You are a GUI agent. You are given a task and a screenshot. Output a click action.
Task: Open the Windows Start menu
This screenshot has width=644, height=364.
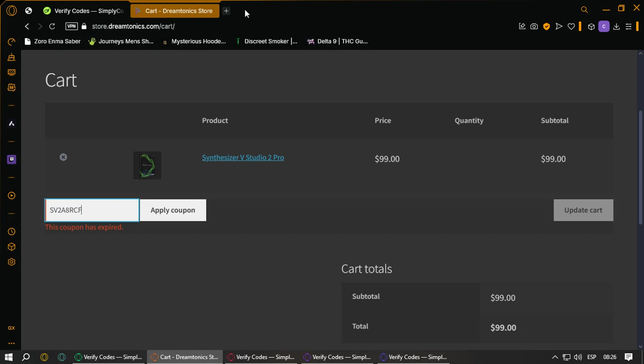pyautogui.click(x=9, y=357)
